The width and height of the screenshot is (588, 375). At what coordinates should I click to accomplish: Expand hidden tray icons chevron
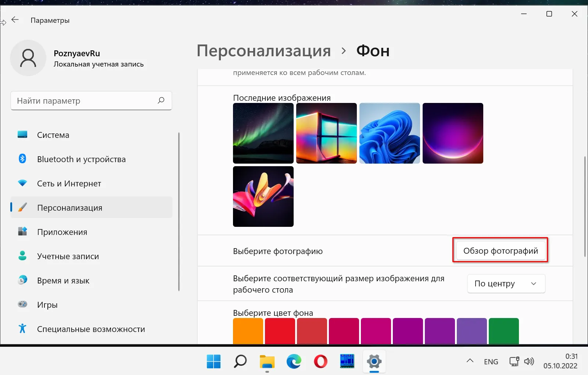click(470, 361)
